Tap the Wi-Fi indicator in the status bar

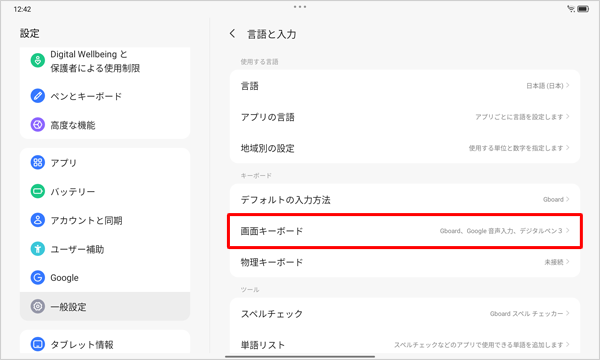571,9
